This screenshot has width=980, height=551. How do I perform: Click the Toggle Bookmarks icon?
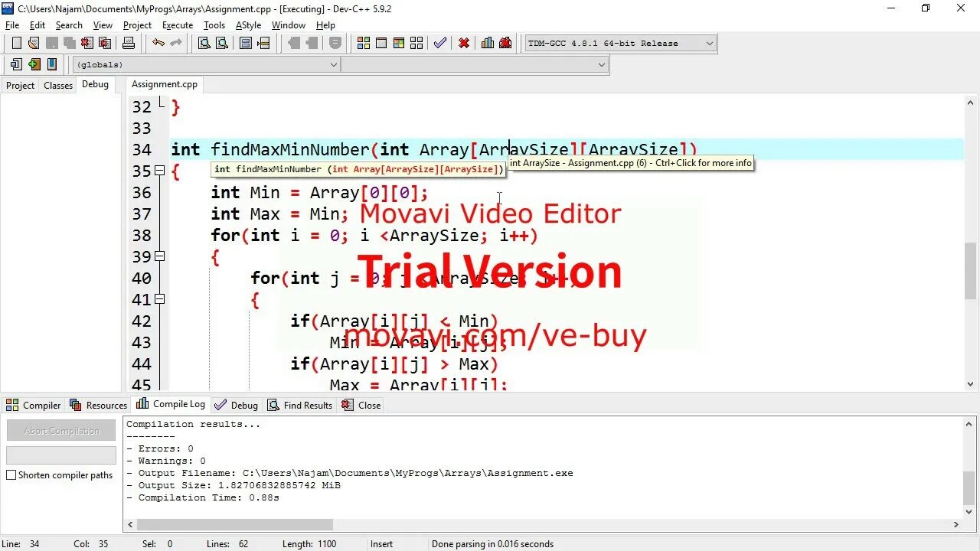coord(34,64)
